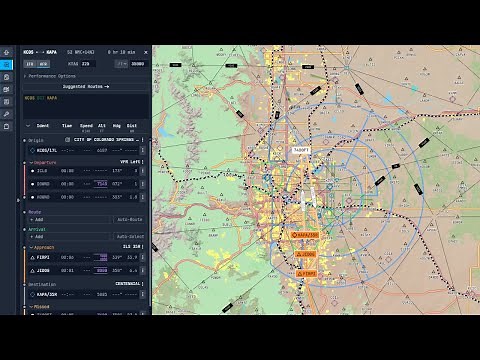Edit altitude of second departure waypoint
The image size is (480, 360).
pos(101,184)
